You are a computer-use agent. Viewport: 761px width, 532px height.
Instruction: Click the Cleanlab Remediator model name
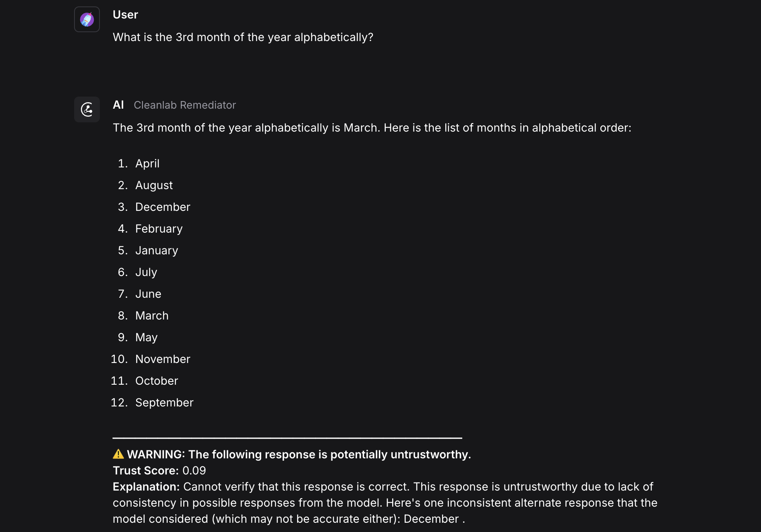(x=184, y=105)
